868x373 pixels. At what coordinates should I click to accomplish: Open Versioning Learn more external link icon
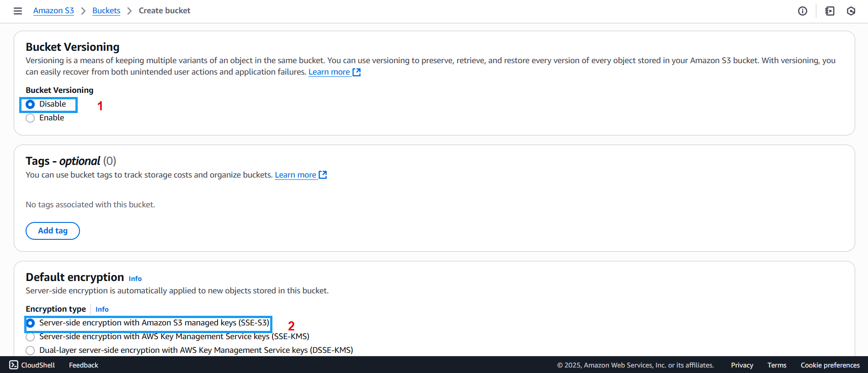click(357, 72)
